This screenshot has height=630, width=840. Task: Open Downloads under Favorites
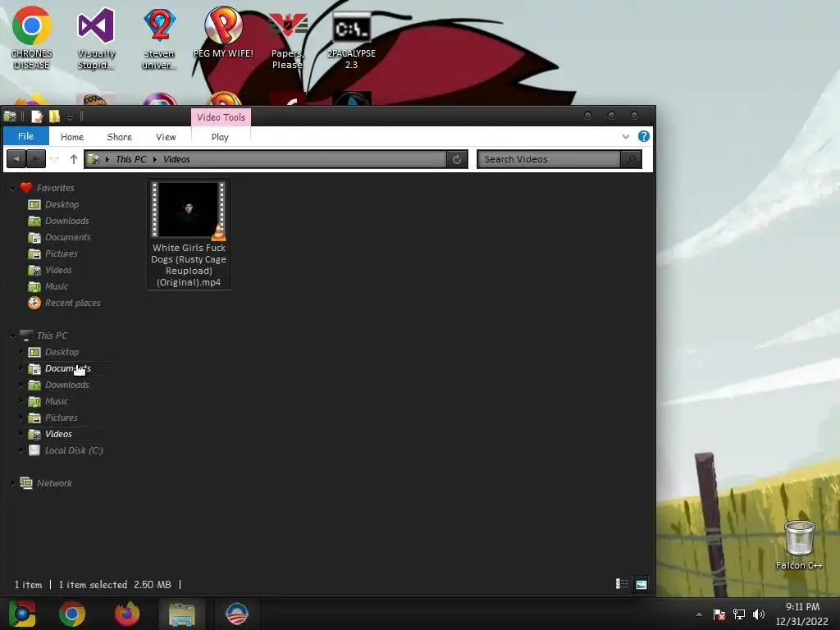coord(67,221)
